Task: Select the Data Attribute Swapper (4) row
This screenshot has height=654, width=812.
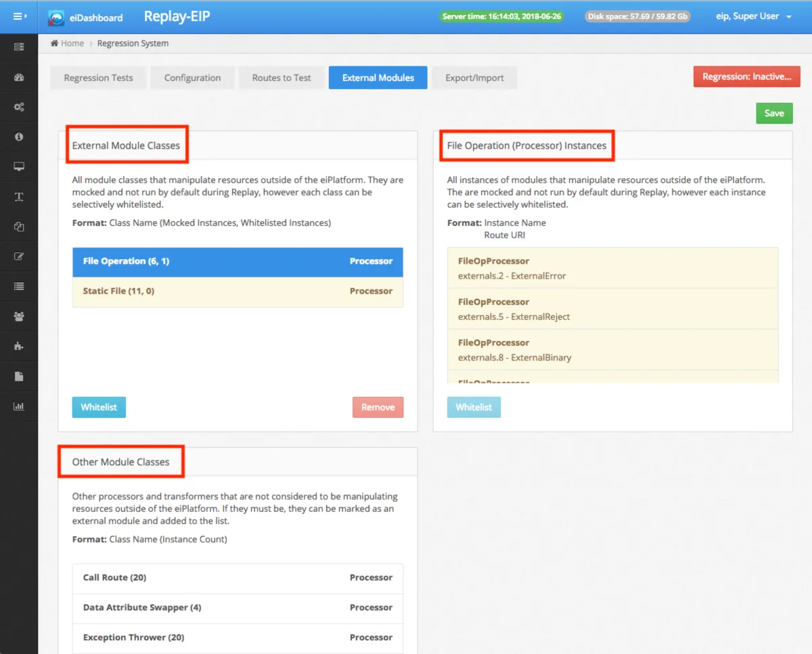Action: pyautogui.click(x=238, y=608)
